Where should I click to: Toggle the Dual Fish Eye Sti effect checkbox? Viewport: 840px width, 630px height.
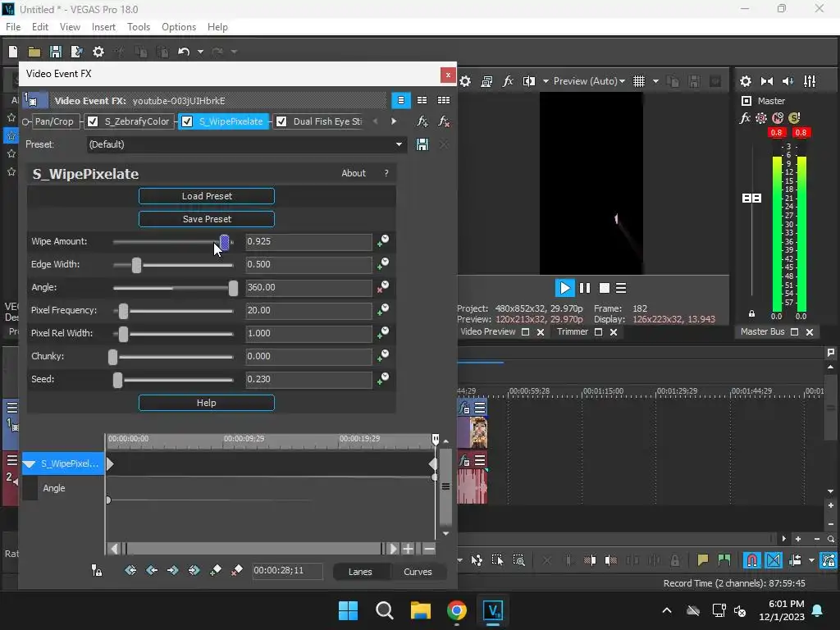pos(281,121)
